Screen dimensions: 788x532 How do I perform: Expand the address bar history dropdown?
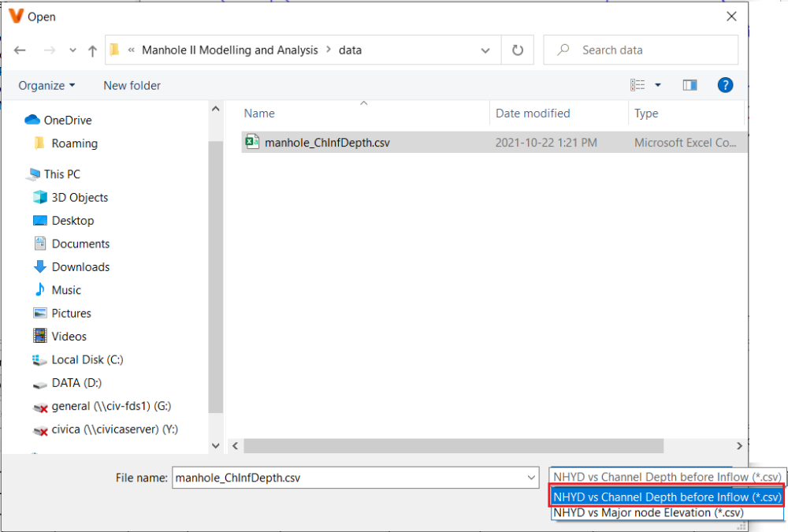point(485,50)
